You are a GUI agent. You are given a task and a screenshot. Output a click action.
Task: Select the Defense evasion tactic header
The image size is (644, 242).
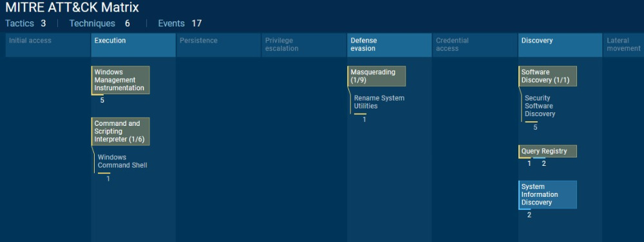click(389, 45)
